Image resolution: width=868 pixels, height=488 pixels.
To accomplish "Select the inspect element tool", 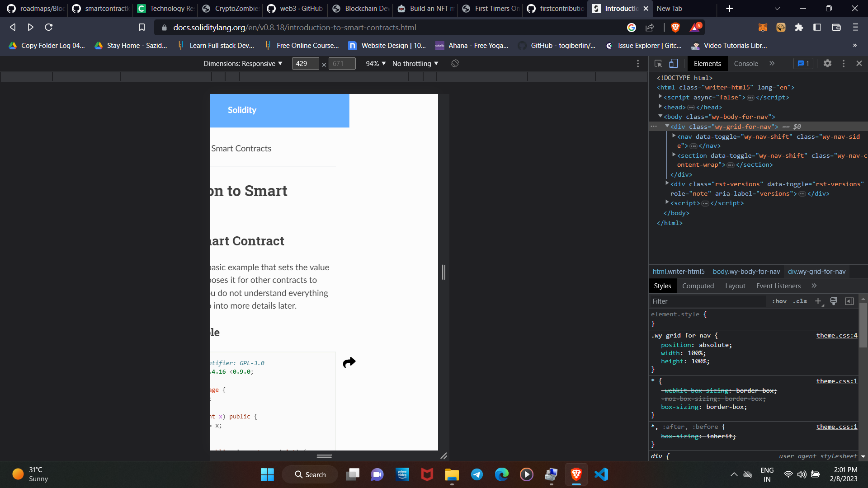I will [x=658, y=63].
